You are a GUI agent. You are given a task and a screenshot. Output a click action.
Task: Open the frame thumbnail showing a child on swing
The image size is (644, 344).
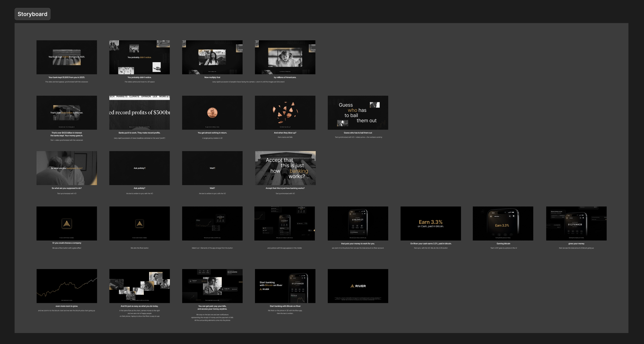[285, 57]
